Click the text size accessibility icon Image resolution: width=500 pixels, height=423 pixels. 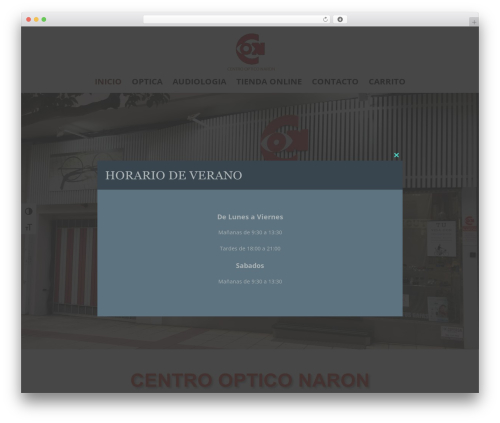pyautogui.click(x=29, y=227)
